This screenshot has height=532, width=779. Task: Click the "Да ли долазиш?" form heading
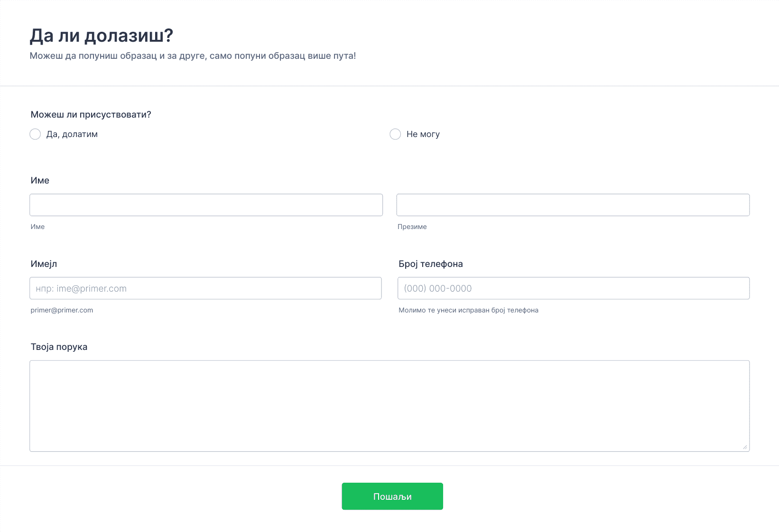pos(102,36)
